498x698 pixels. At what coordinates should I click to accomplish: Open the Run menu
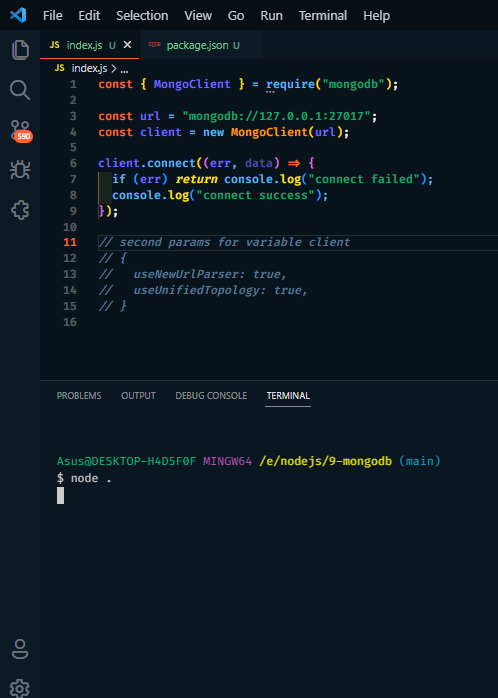271,16
